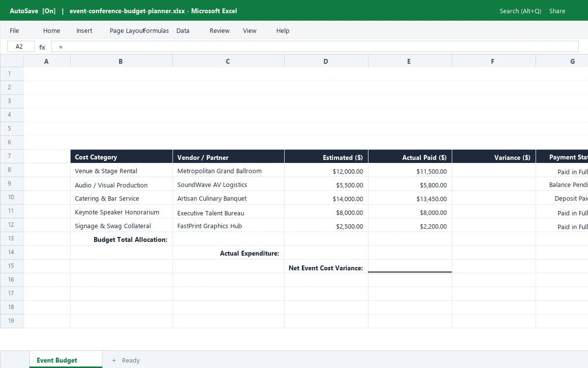Select the empty Variance cell for Venue & Stage Rental
The height and width of the screenshot is (368, 588).
tap(494, 170)
